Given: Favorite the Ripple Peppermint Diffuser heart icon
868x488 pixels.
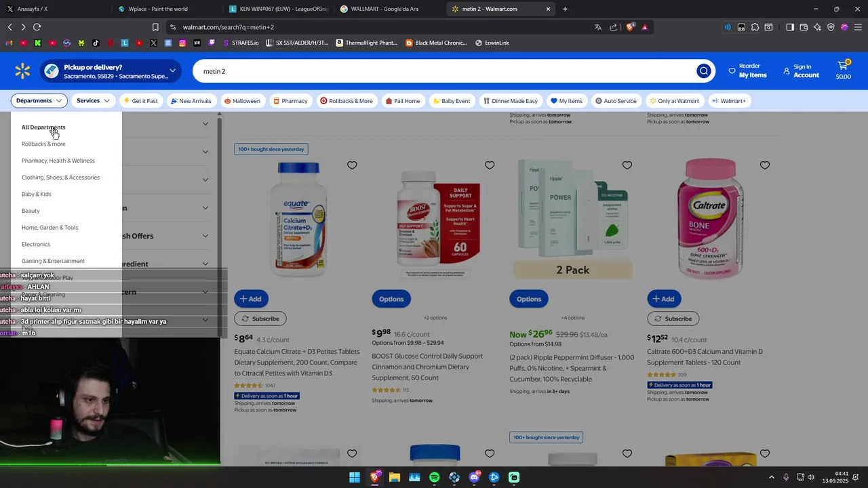Looking at the screenshot, I should (627, 165).
